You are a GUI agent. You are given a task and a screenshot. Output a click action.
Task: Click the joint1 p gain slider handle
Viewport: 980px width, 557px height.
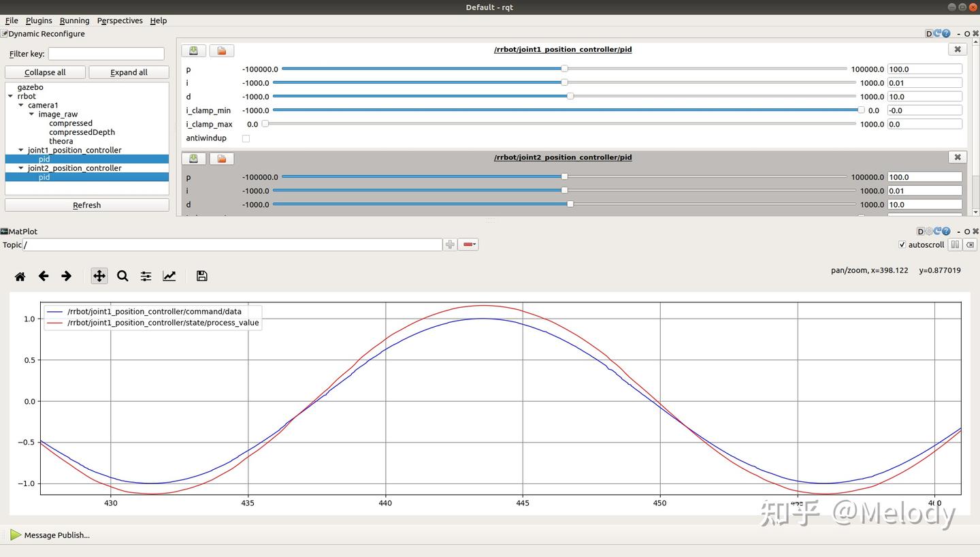[564, 69]
